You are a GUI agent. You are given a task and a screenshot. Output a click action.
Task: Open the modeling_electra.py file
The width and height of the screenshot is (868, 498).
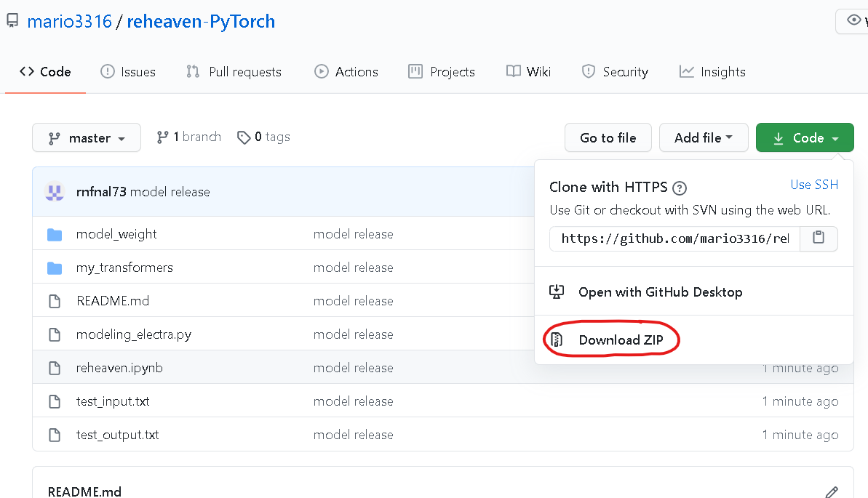[134, 334]
